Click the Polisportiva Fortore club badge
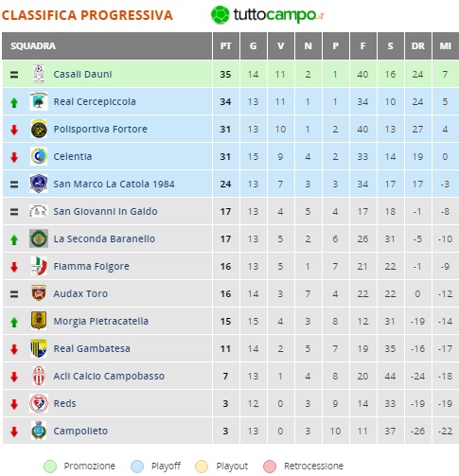459x476 pixels. point(39,129)
